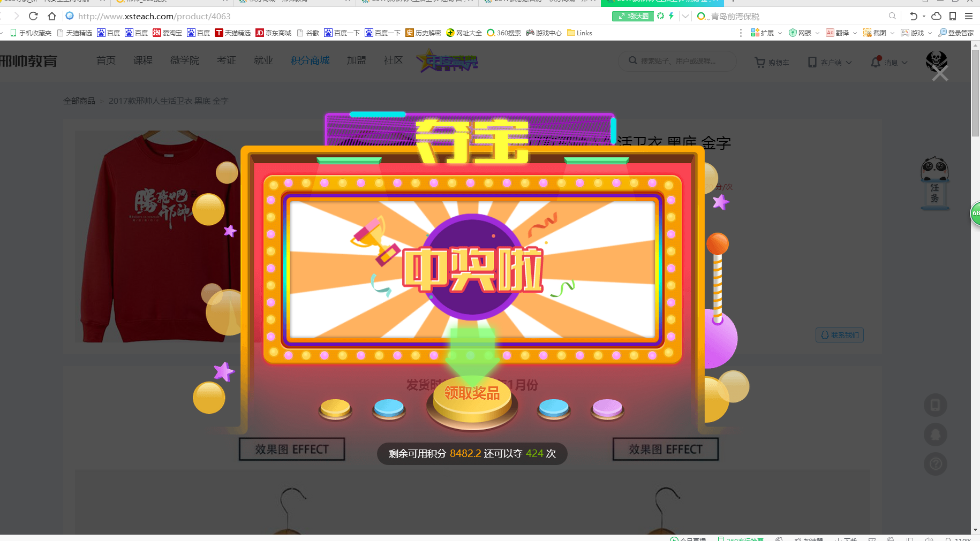
Task: Click the 领取奖品 claim prize button
Action: pos(472,394)
